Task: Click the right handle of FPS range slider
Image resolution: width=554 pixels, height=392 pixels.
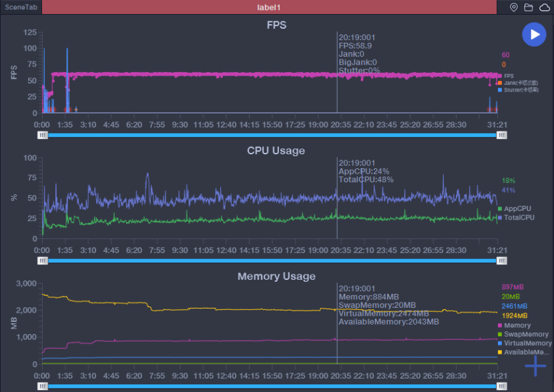Action: click(501, 135)
